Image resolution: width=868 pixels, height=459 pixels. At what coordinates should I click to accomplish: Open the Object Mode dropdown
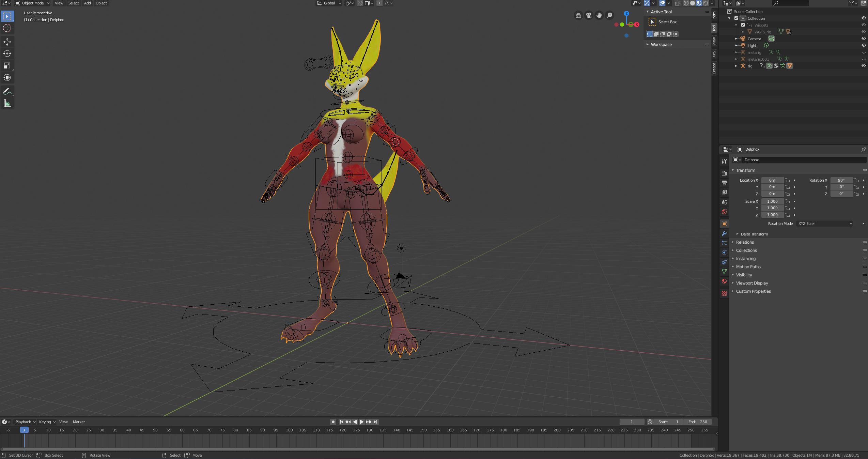(33, 3)
